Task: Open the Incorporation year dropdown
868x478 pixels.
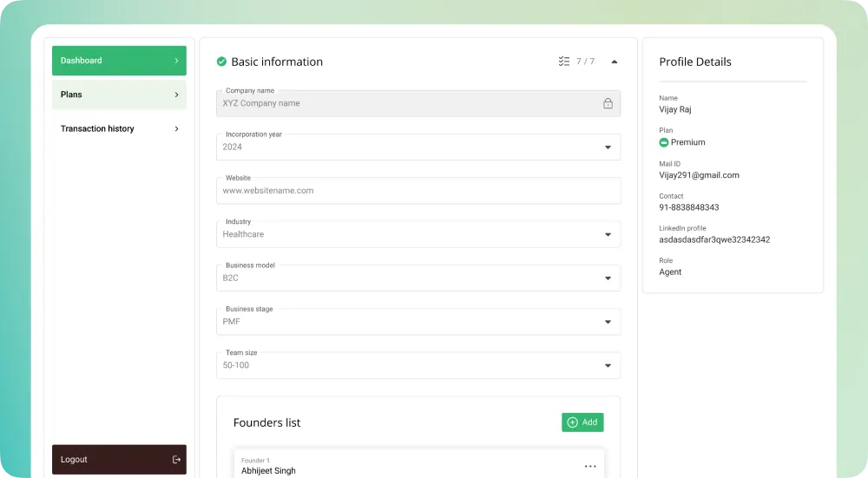Action: (608, 147)
